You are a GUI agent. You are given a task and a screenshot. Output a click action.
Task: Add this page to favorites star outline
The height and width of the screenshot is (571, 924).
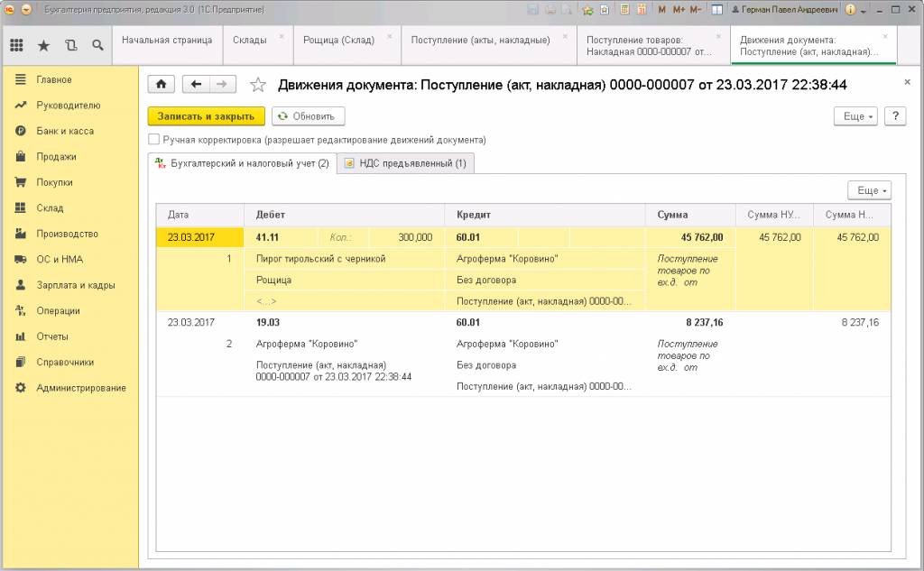257,85
